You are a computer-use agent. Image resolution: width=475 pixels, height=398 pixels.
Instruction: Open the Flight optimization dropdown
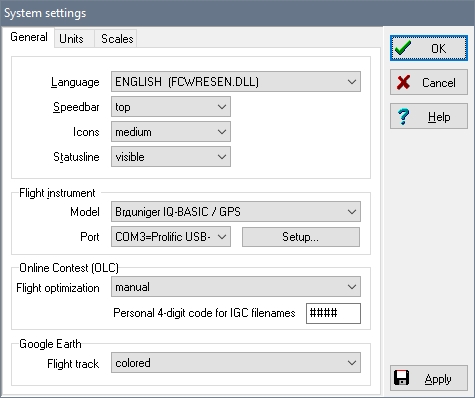pos(236,287)
